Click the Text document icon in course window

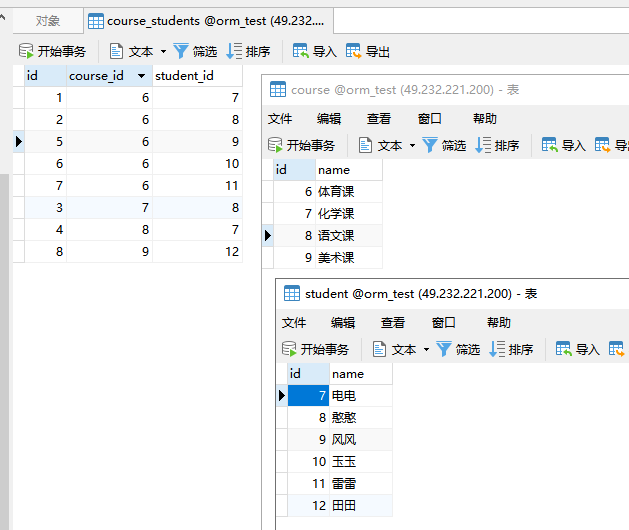click(x=365, y=145)
